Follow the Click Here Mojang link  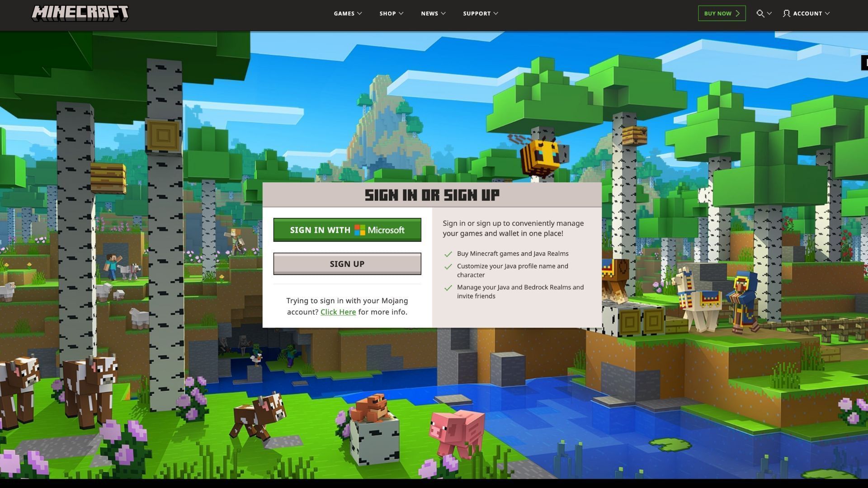pyautogui.click(x=338, y=312)
